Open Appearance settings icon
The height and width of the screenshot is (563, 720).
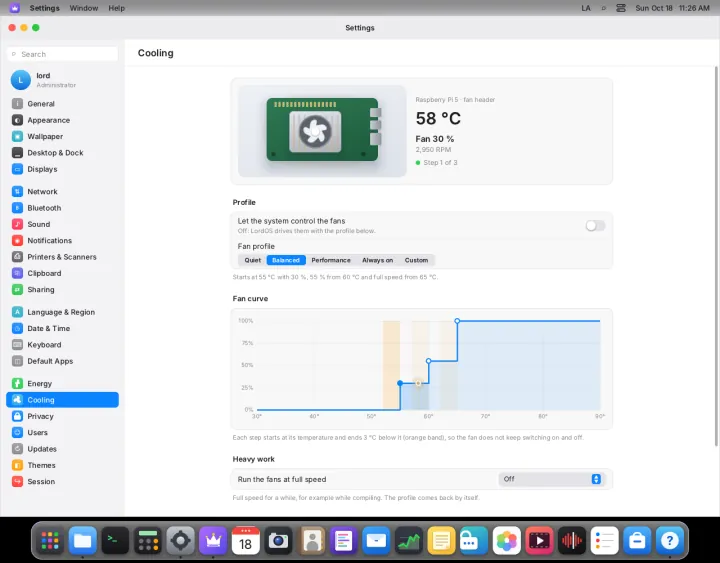pos(17,120)
